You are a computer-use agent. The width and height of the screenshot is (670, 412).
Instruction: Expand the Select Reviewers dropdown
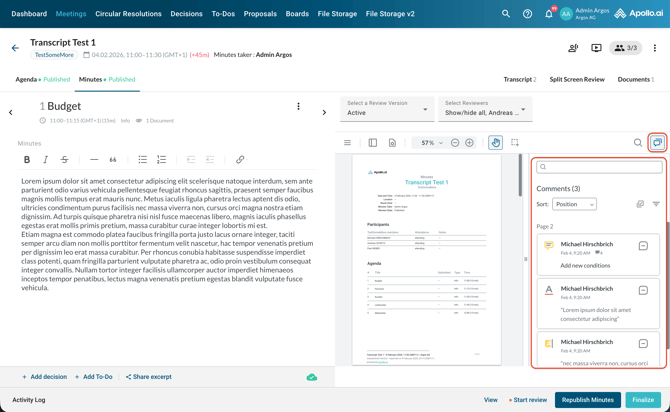point(485,108)
